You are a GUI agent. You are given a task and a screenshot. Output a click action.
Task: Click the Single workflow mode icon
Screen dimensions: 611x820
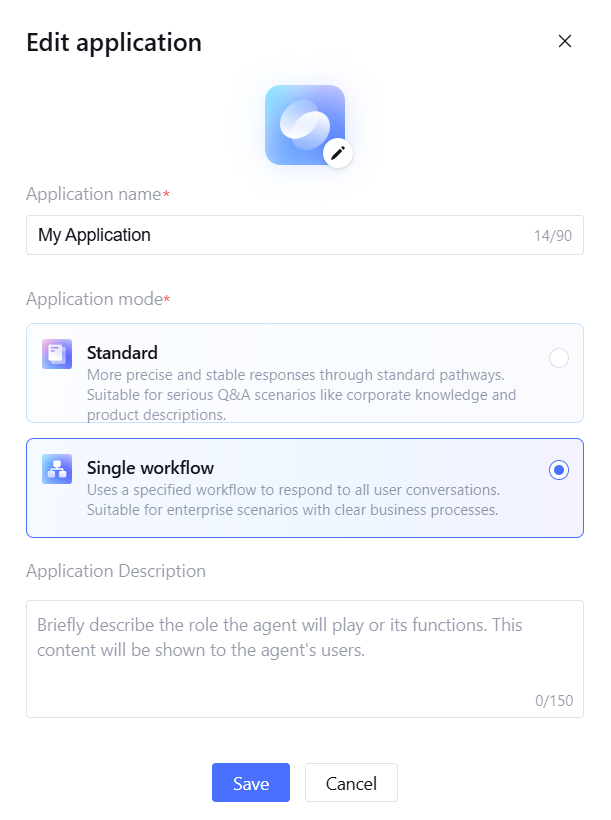[57, 469]
